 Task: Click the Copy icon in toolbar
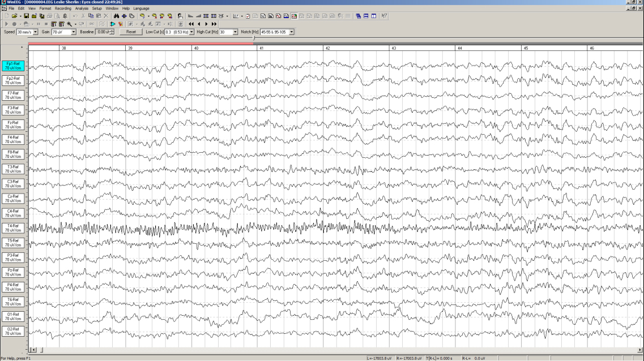coord(91,16)
